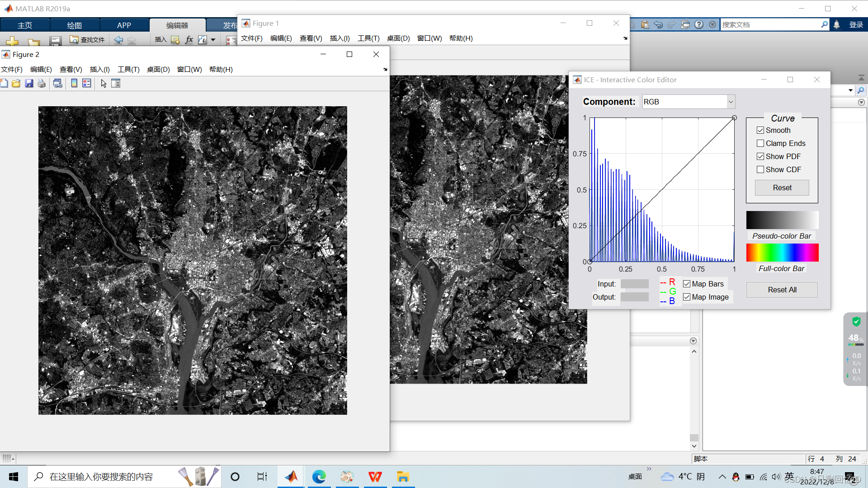This screenshot has width=868, height=488.
Task: Enable the Show CDF checkbox
Action: (760, 170)
